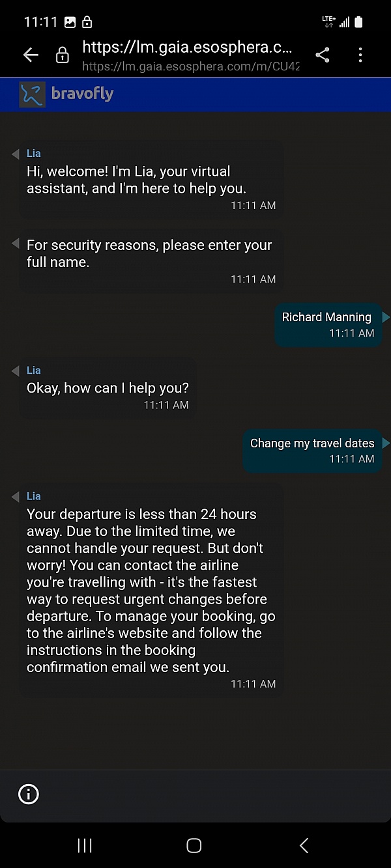The image size is (391, 868).
Task: Tap the browser back arrow
Action: (x=31, y=55)
